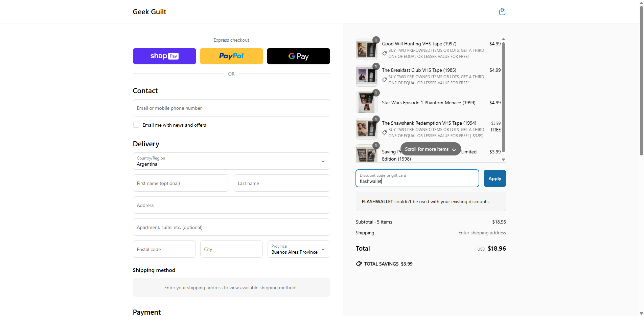Select the Shawshank Redemption VHS thumbnail
Screen dimensions: 644x316
tap(366, 128)
